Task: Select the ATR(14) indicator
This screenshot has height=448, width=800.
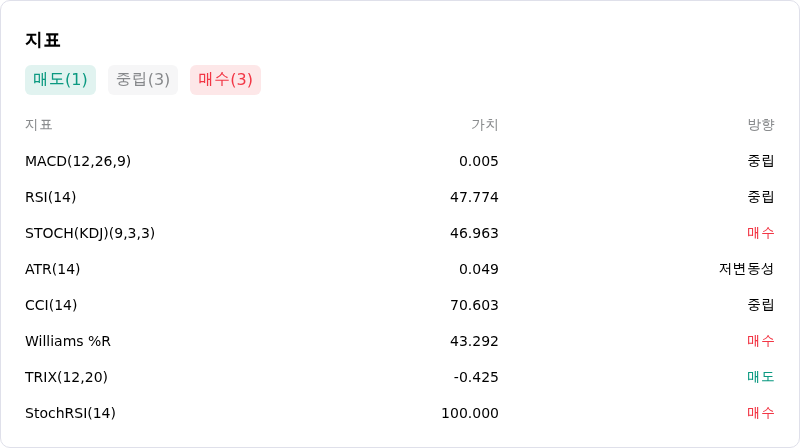Action: click(53, 269)
